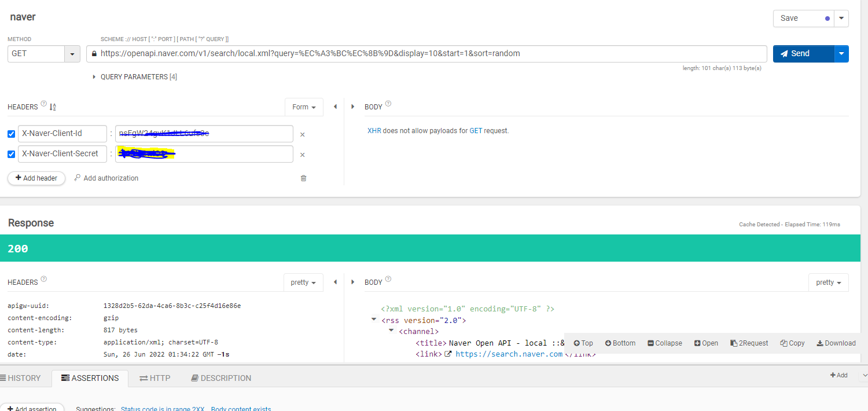868x411 pixels.
Task: Open response headers pretty dropdown
Action: [x=304, y=282]
